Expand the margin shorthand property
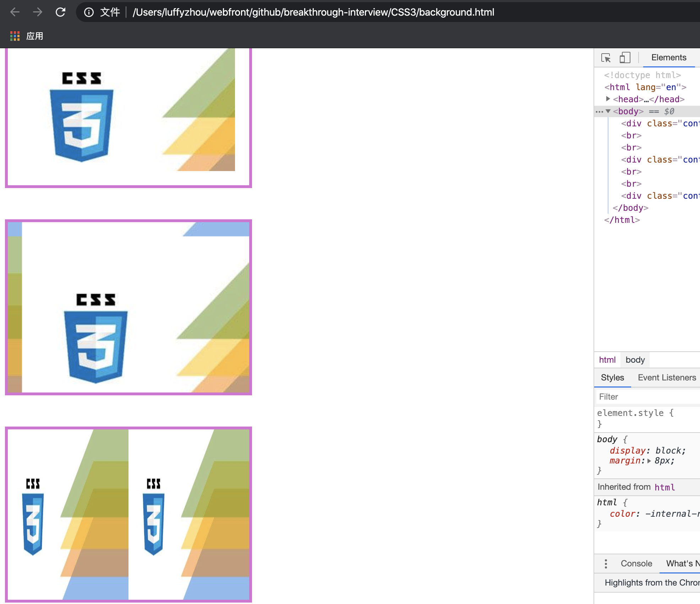 point(649,461)
